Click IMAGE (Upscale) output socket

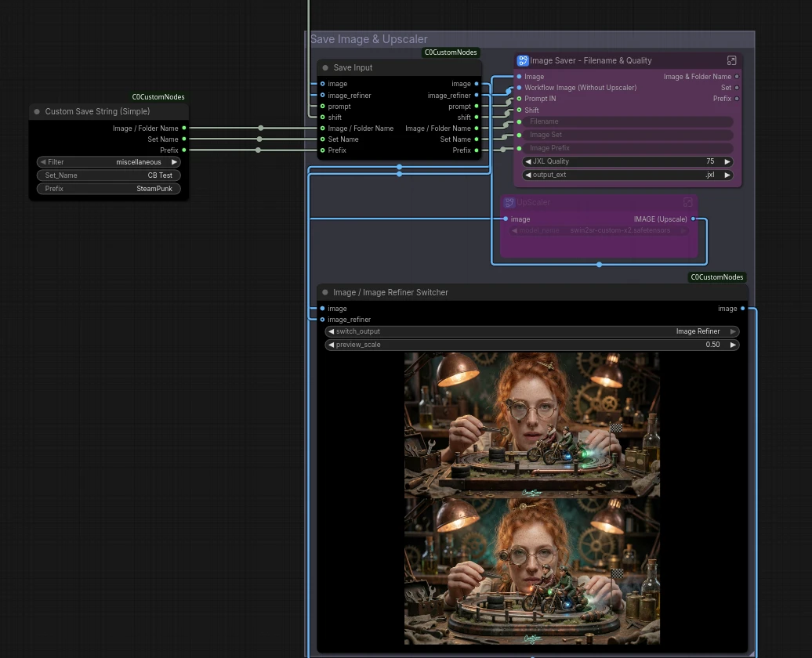coord(693,219)
